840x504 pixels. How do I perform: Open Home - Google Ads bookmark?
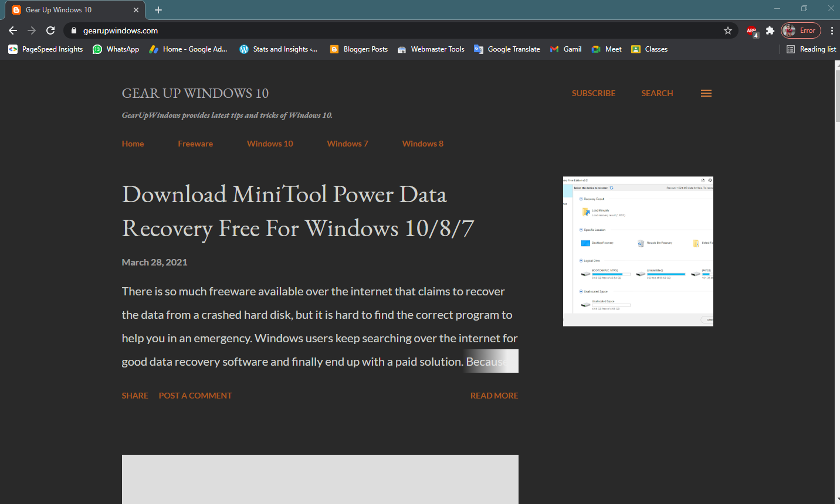point(188,49)
